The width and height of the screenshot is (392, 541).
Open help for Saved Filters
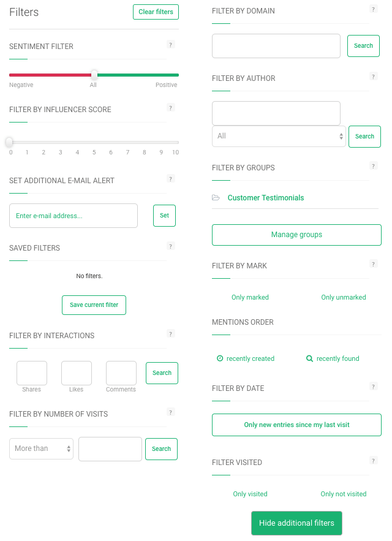170,246
